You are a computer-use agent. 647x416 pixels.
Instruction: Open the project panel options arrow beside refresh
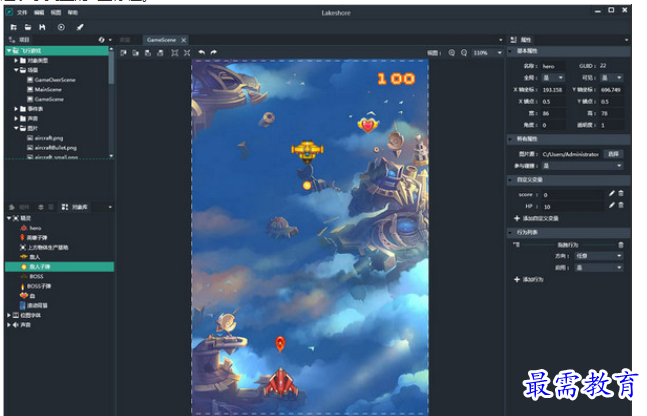pos(110,40)
